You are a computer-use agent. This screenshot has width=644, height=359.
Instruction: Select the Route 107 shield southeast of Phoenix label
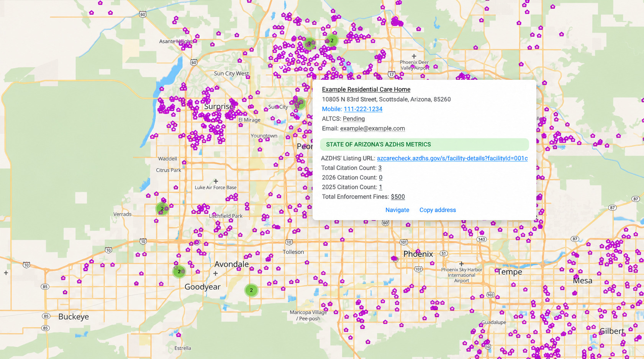click(418, 269)
